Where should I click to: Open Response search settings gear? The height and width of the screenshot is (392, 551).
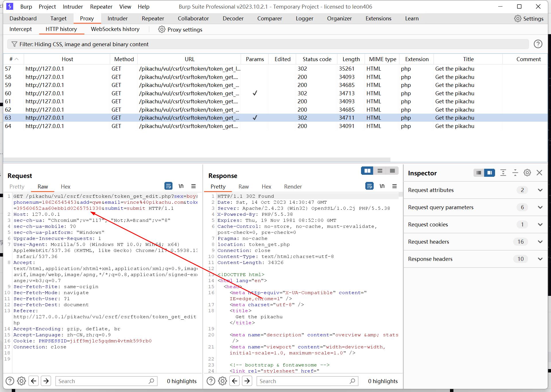(222, 381)
